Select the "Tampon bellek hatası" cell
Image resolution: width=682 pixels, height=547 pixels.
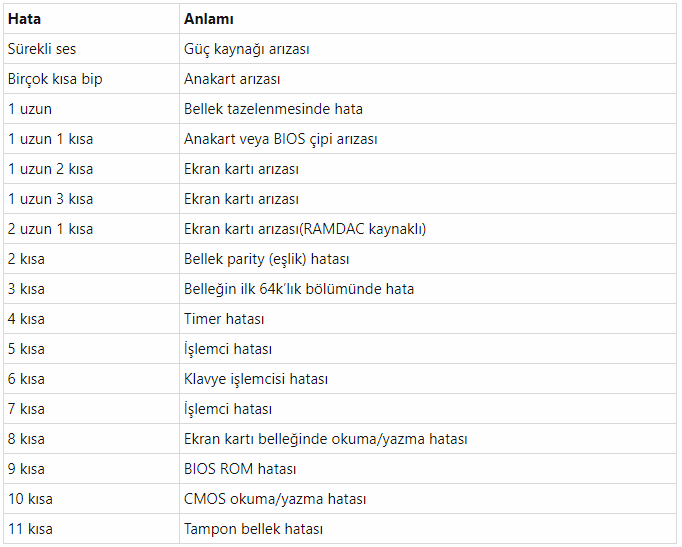tap(253, 529)
